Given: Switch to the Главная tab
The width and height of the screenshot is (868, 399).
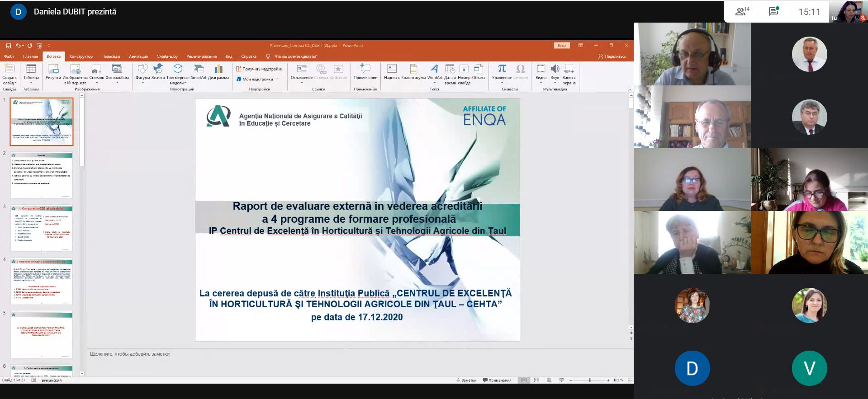Looking at the screenshot, I should [x=30, y=56].
